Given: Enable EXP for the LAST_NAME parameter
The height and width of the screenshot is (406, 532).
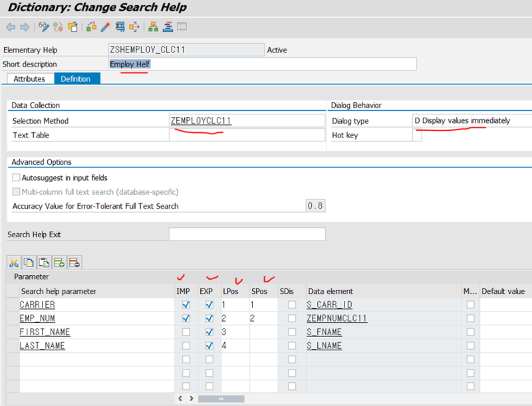Looking at the screenshot, I should (209, 346).
